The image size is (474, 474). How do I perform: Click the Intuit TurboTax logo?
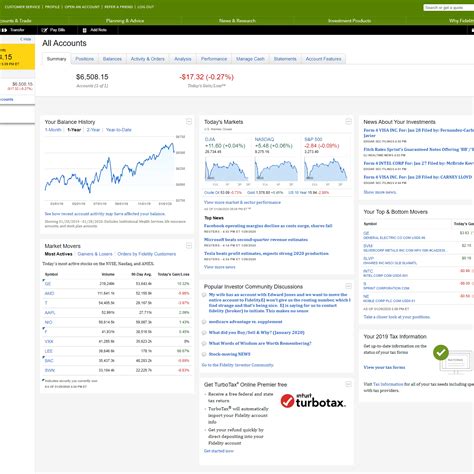[313, 401]
